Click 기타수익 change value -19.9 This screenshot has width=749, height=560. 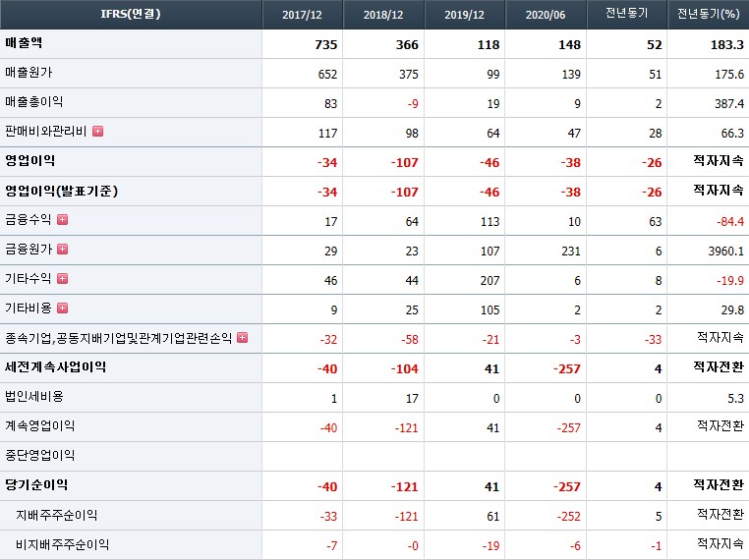(x=730, y=281)
